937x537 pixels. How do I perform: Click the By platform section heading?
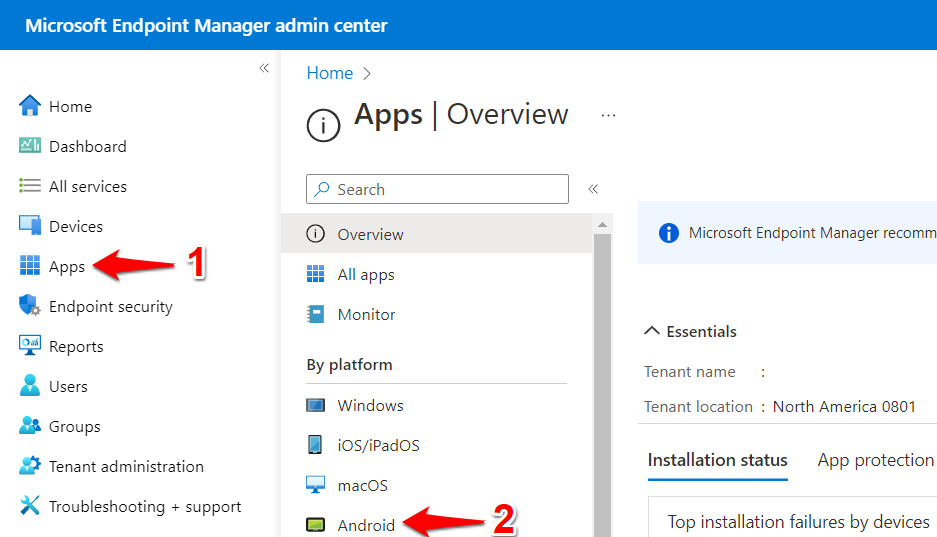point(350,364)
